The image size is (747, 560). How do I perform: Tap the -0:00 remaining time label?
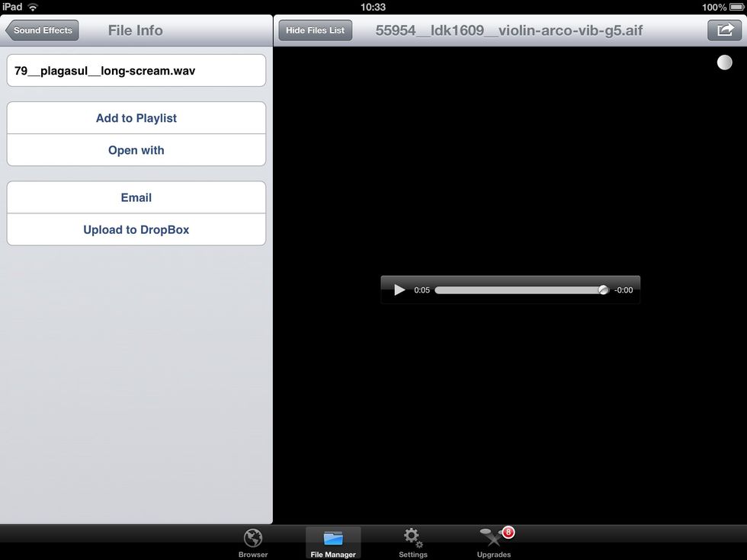[x=624, y=290]
